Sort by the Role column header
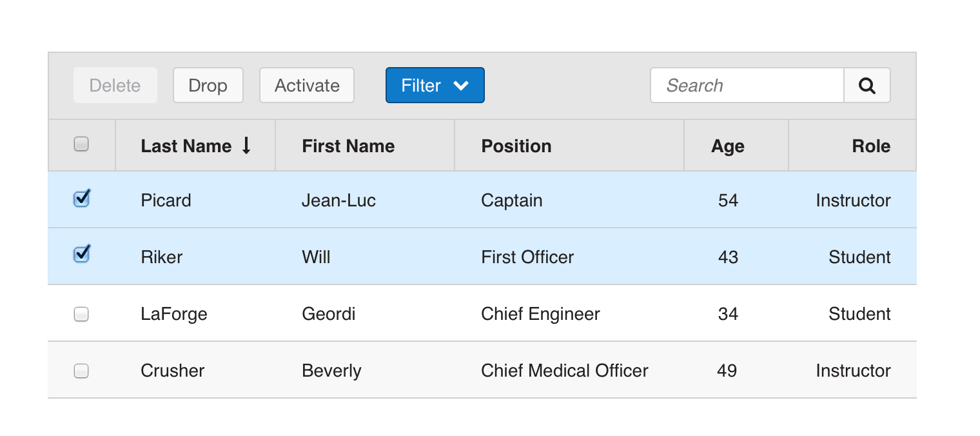 tap(870, 146)
